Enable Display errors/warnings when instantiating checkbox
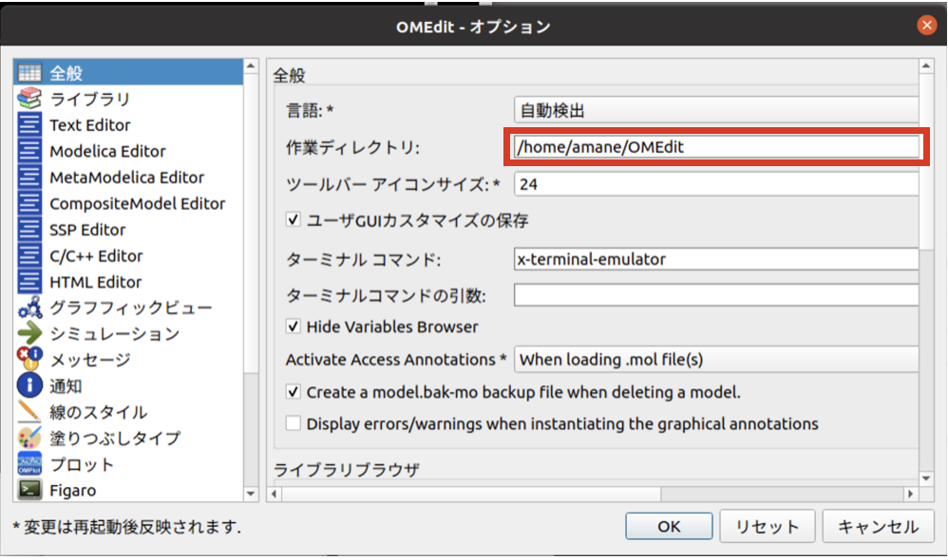The height and width of the screenshot is (560, 948). click(294, 423)
